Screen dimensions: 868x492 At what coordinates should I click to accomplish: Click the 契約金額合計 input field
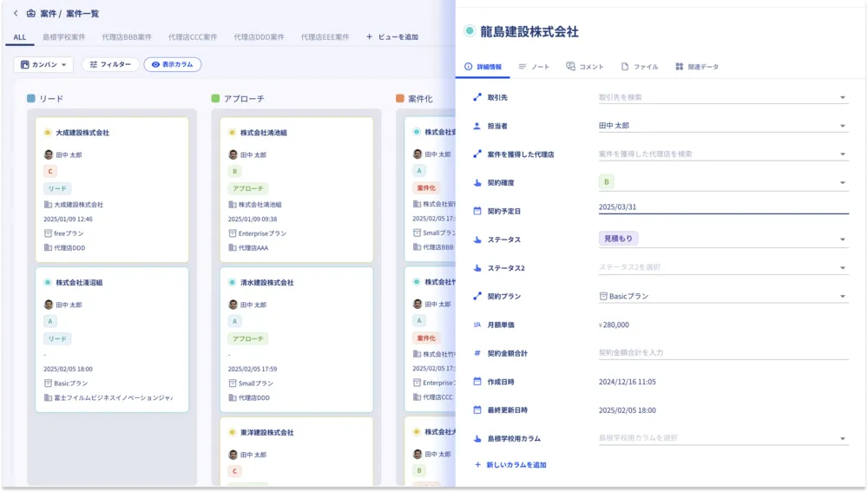coord(723,352)
